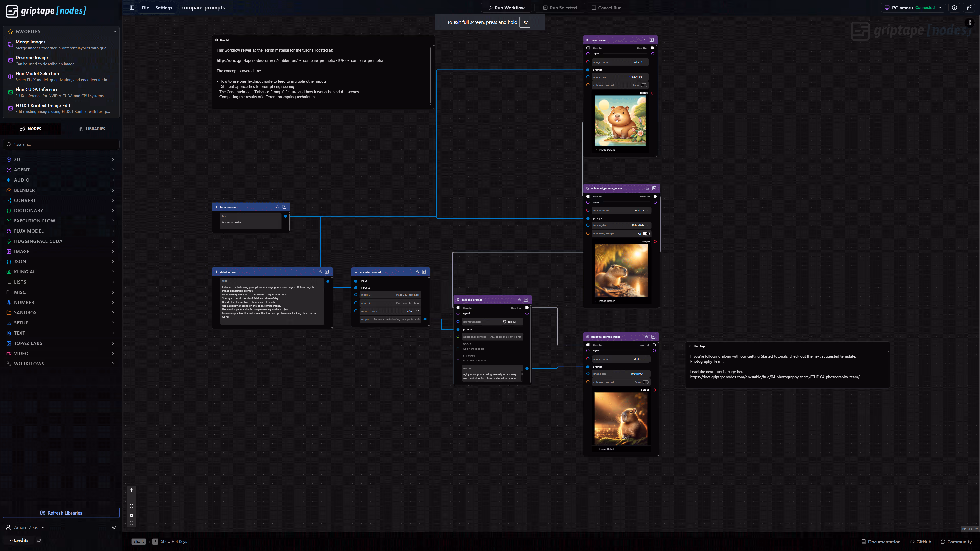Click the info icon in the top-right corner
This screenshot has height=551, width=980.
[954, 8]
